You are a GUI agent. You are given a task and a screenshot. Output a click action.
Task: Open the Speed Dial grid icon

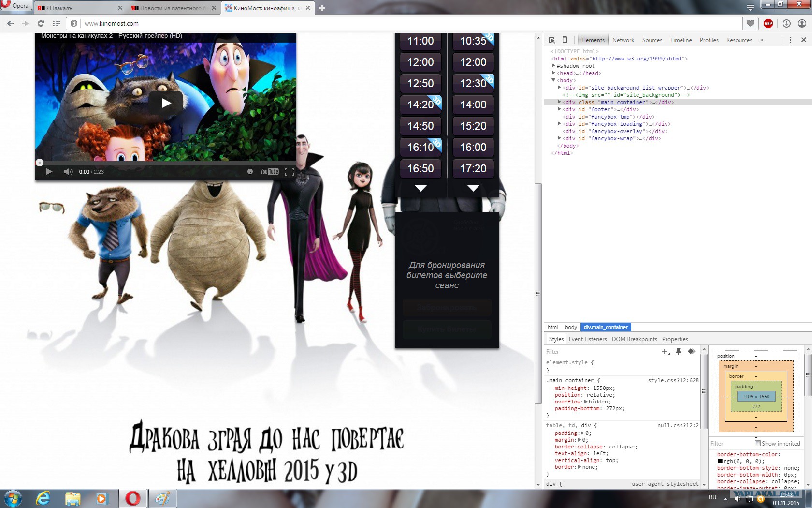point(57,23)
